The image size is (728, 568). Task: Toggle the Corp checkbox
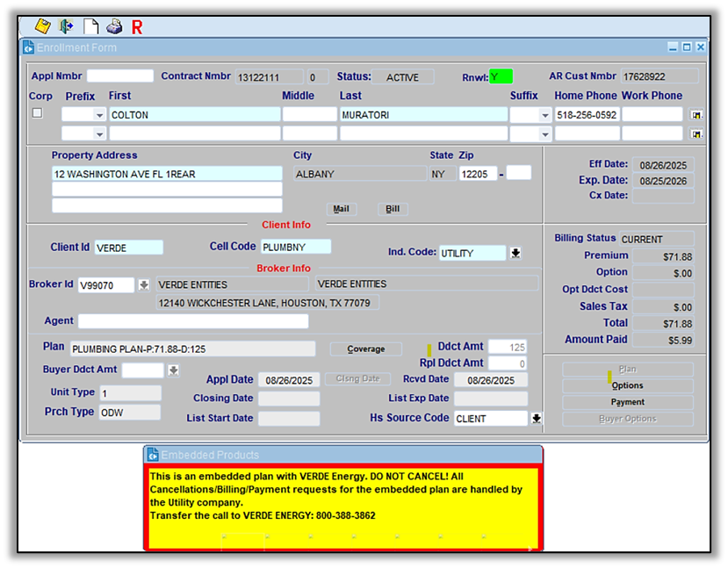37,113
